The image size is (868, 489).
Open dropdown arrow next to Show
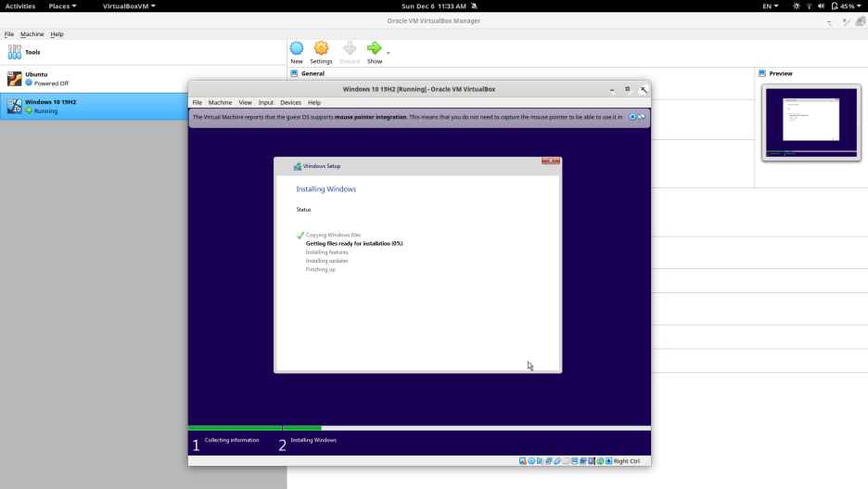pos(388,53)
